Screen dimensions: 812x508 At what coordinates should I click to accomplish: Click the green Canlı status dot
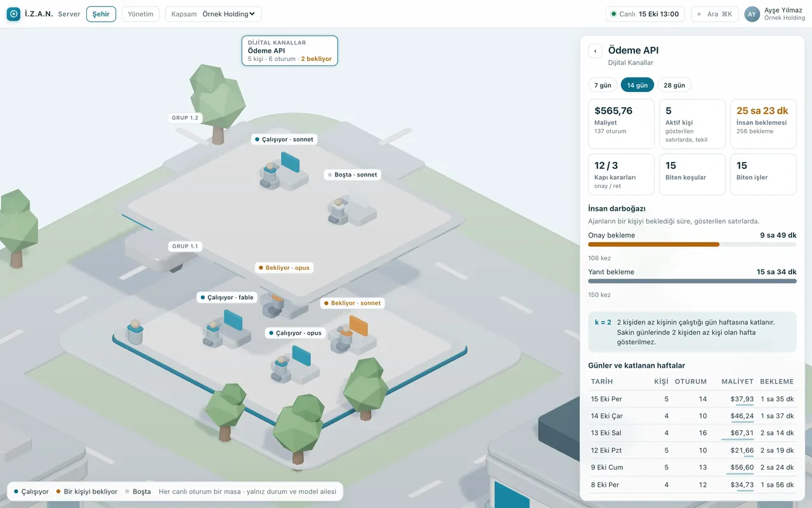click(613, 14)
